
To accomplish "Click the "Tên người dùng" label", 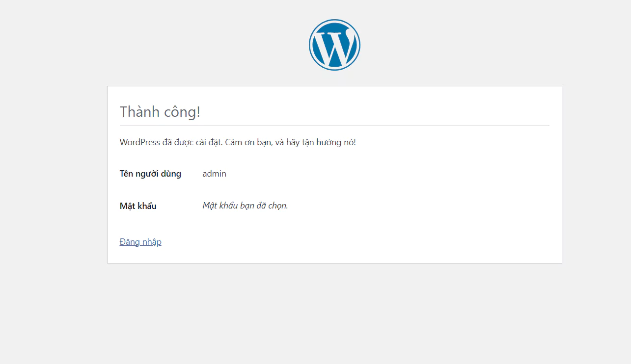I will pos(150,174).
